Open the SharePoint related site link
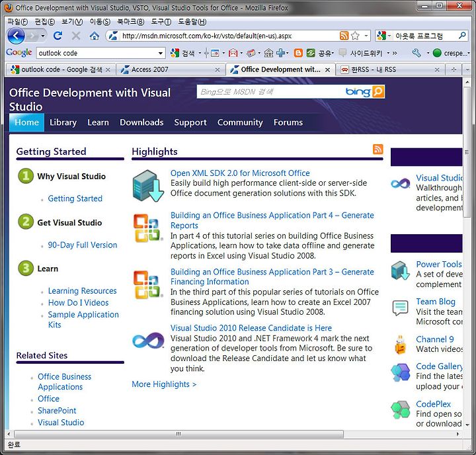The height and width of the screenshot is (455, 476). click(x=57, y=411)
